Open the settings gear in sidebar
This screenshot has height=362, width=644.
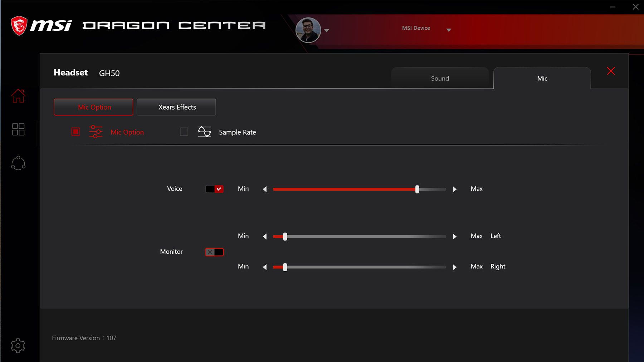[18, 346]
